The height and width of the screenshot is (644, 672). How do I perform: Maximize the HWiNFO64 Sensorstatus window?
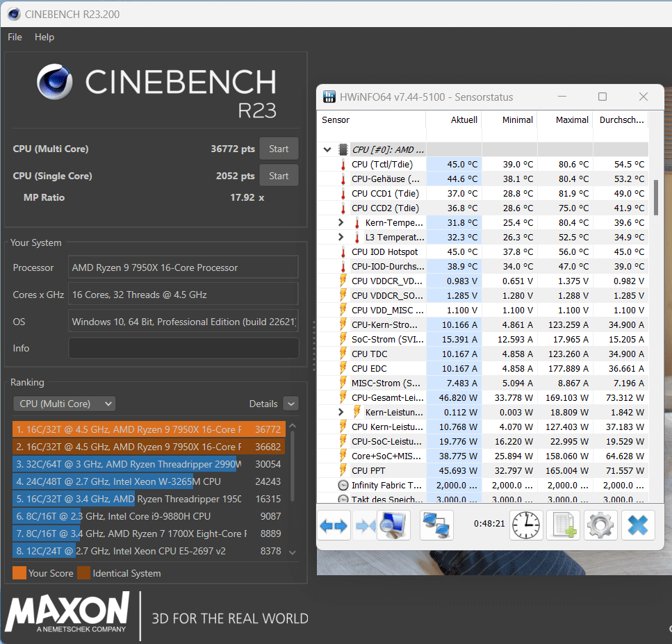pos(602,97)
